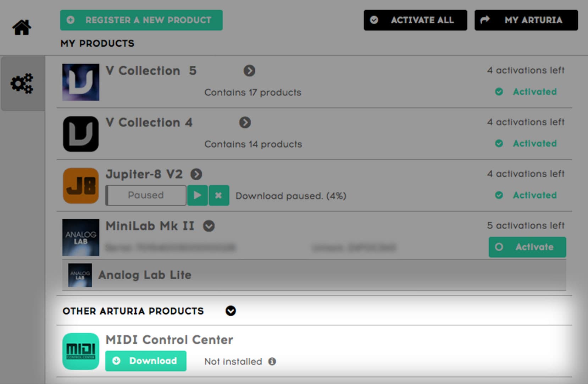Click 'Contains 14 products' text
Screen dimensions: 588x384
click(x=253, y=144)
